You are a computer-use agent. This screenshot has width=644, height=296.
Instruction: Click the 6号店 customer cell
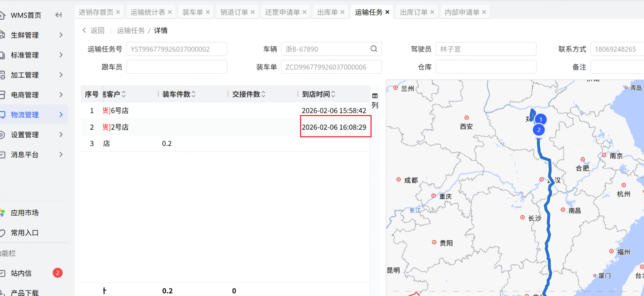116,111
